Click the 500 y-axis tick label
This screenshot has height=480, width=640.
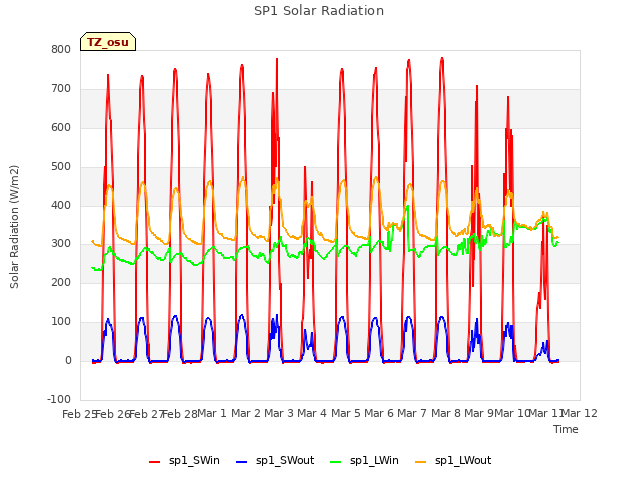click(x=61, y=167)
